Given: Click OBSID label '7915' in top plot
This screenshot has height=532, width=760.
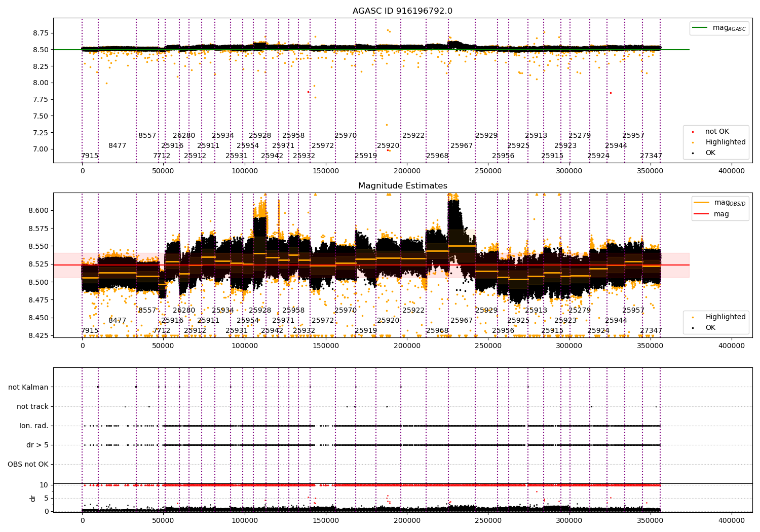Looking at the screenshot, I should click(90, 156).
